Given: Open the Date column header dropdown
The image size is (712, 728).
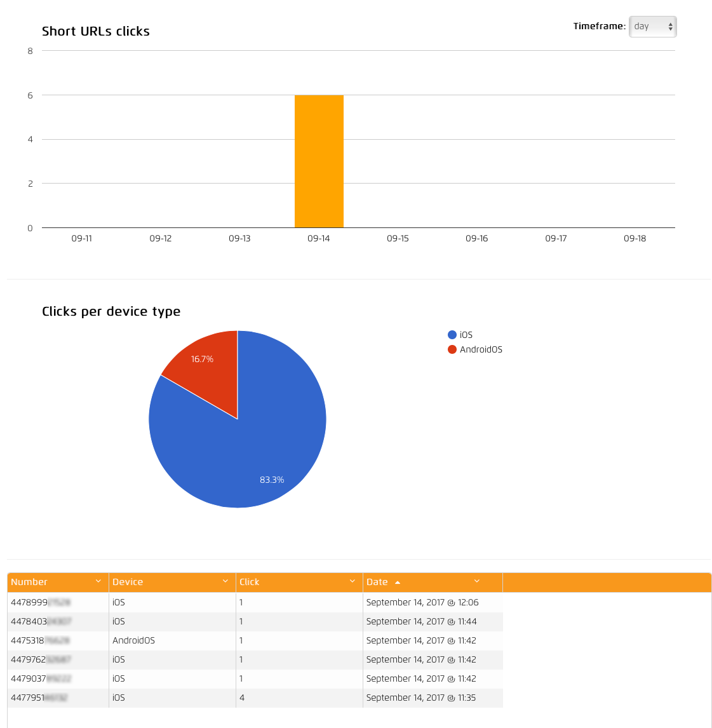Looking at the screenshot, I should pos(476,582).
